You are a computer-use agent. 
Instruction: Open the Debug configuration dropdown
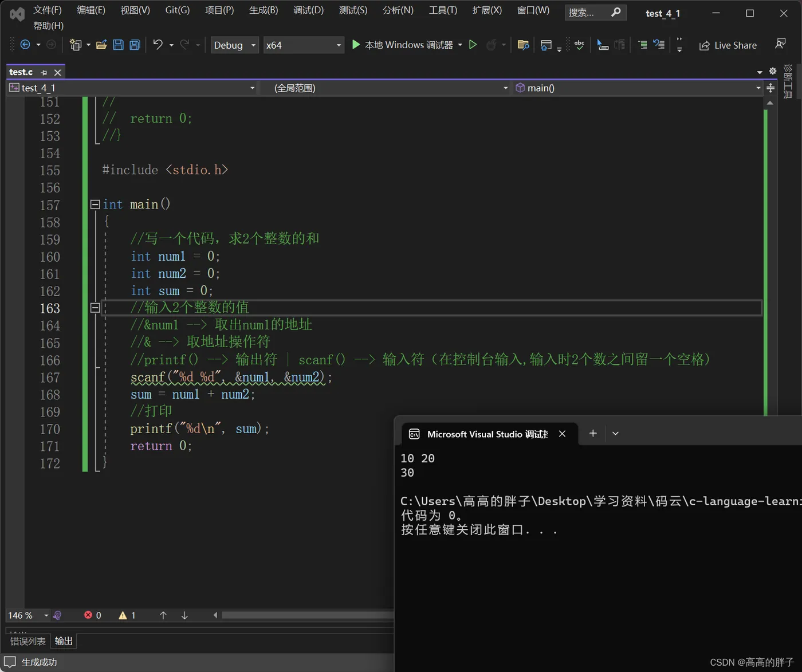[235, 45]
